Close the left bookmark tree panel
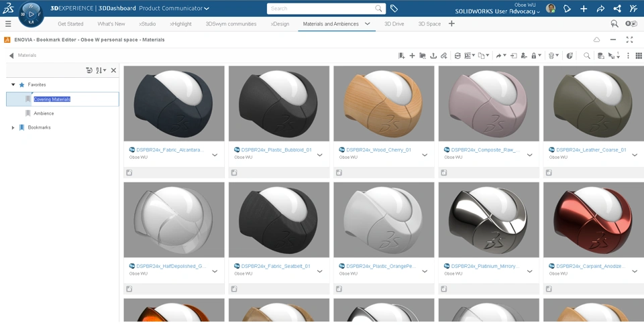644x325 pixels. coord(113,70)
